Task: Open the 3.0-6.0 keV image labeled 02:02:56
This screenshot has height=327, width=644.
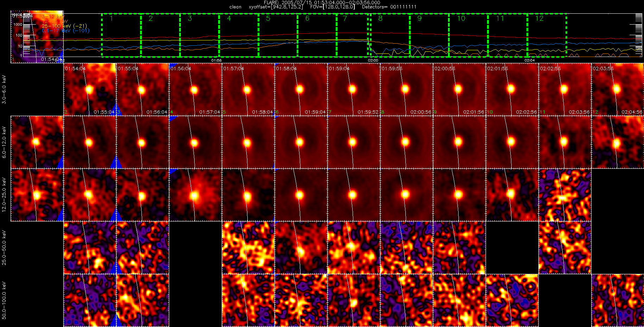Action: tap(565, 89)
